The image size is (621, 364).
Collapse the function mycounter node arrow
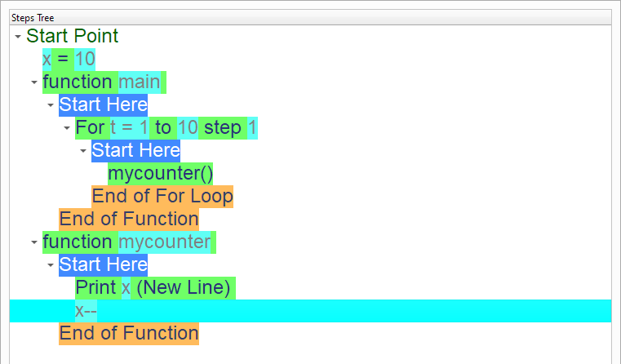tap(34, 242)
